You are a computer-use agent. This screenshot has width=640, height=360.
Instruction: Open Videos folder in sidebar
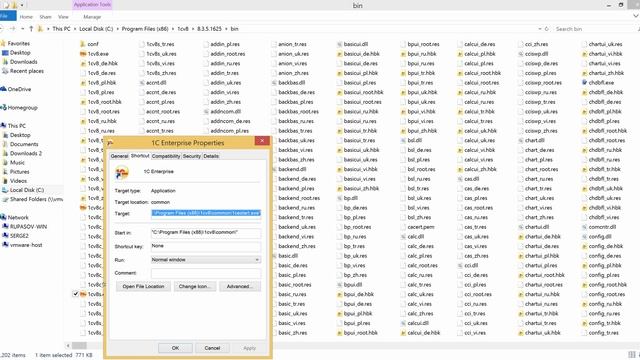(18, 181)
